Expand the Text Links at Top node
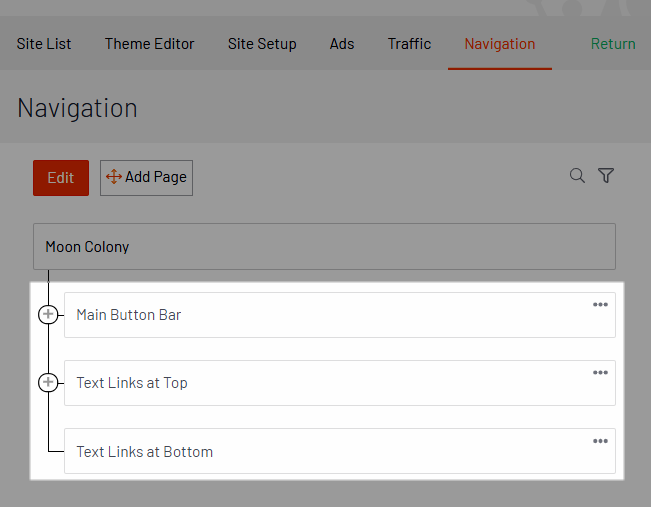 tap(48, 382)
